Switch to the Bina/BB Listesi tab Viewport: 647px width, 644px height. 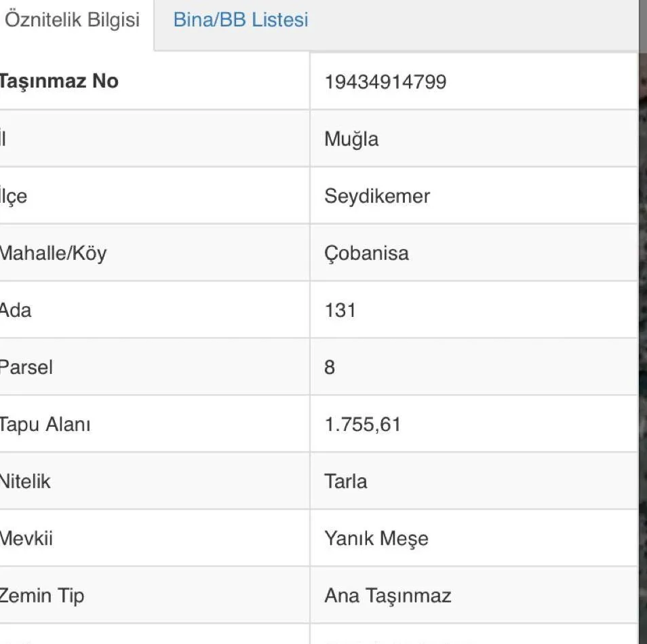point(241,20)
